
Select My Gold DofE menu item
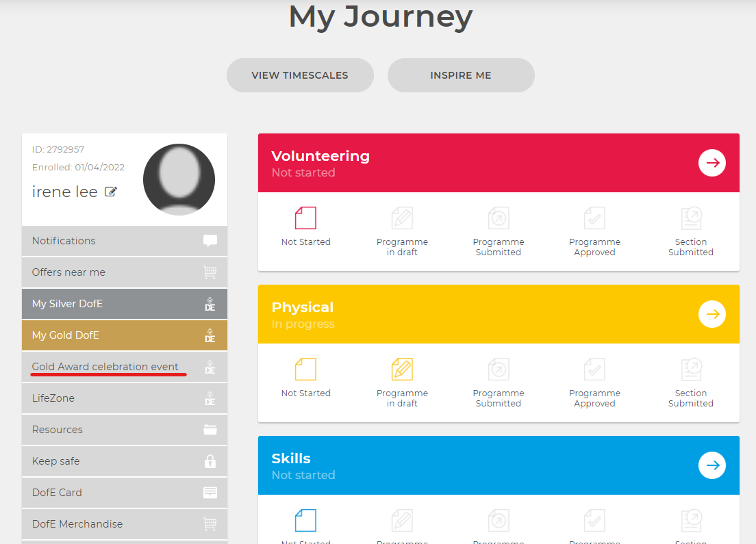tap(125, 335)
